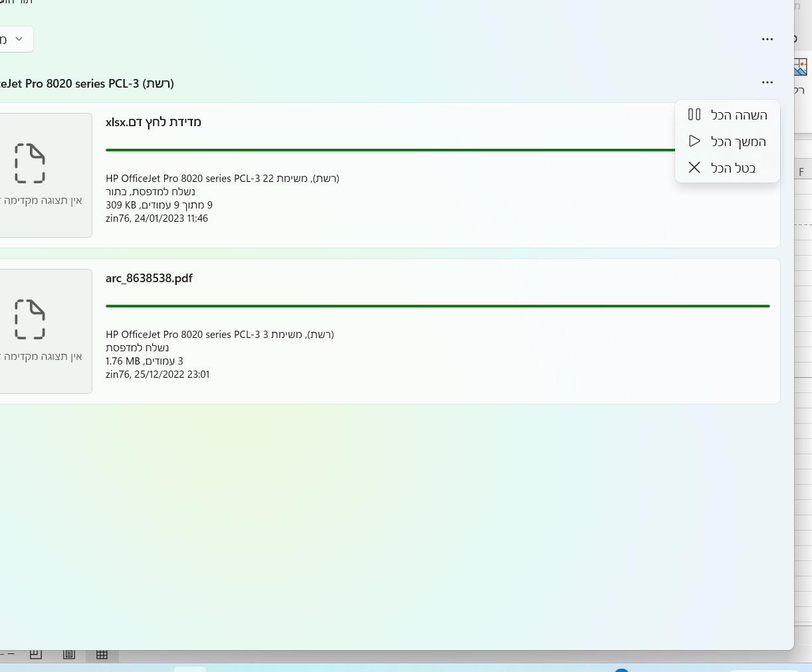Click the green progress bar of arc_8638538.pdf
The width and height of the screenshot is (812, 672).
tap(437, 306)
